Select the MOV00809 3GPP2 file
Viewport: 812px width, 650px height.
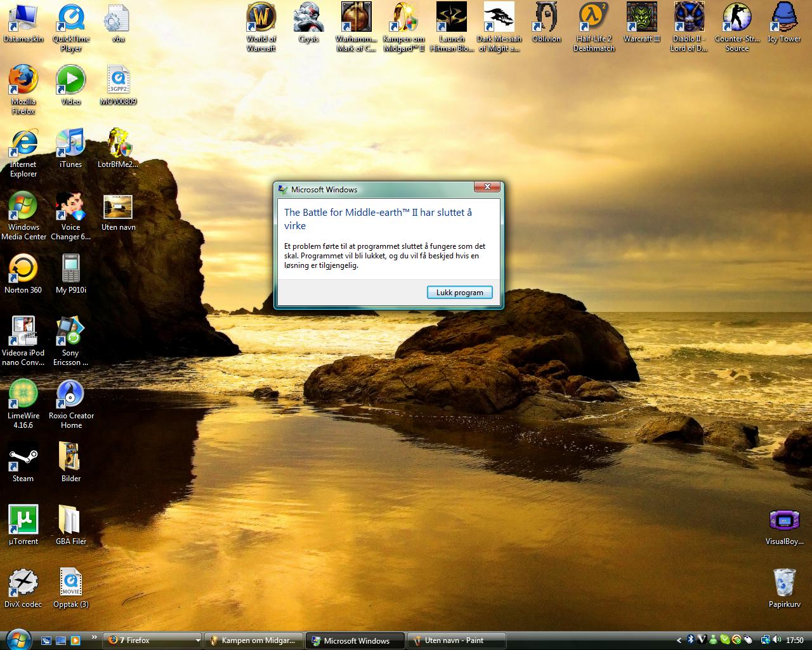(118, 85)
